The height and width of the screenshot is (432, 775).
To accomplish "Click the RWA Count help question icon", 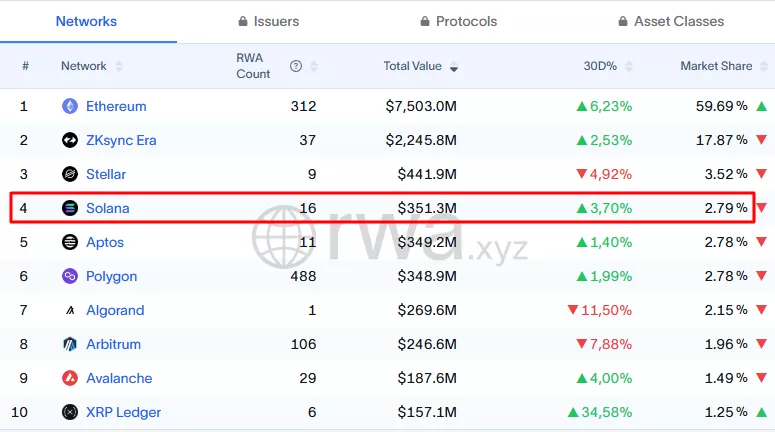I will [x=296, y=66].
